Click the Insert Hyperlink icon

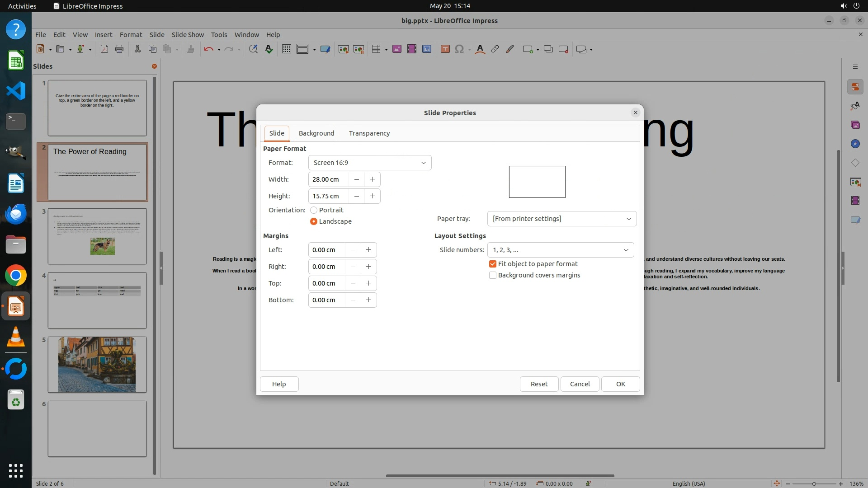pyautogui.click(x=495, y=49)
